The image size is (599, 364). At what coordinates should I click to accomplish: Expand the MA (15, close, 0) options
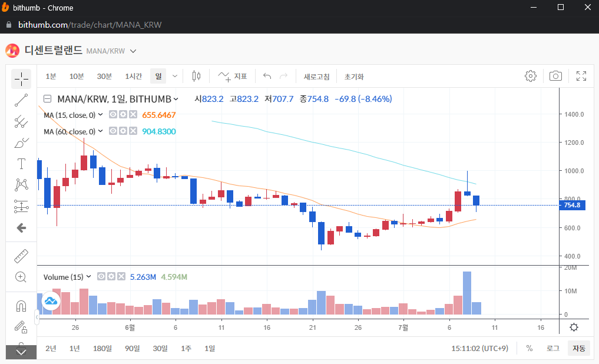[101, 115]
